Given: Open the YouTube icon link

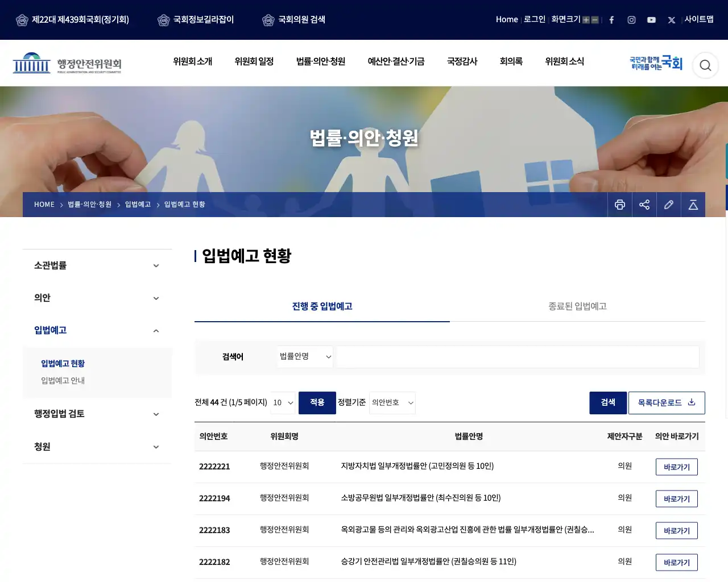Looking at the screenshot, I should tap(651, 20).
